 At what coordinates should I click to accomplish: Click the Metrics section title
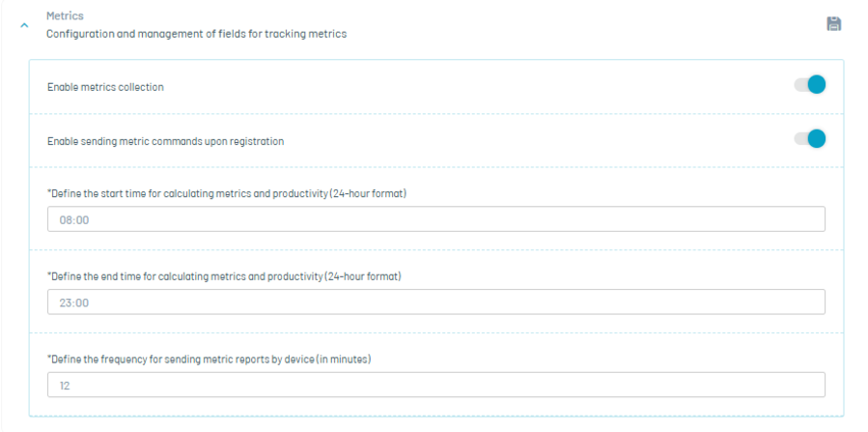[65, 15]
